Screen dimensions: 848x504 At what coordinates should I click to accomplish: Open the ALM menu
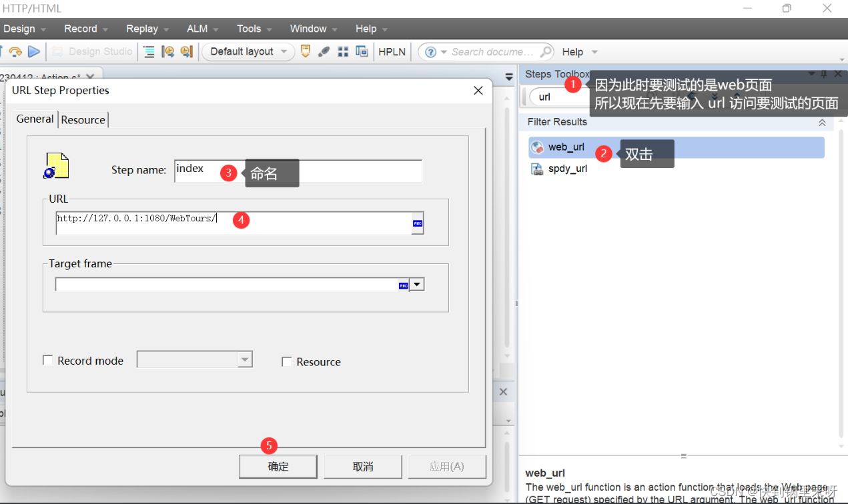click(x=203, y=29)
